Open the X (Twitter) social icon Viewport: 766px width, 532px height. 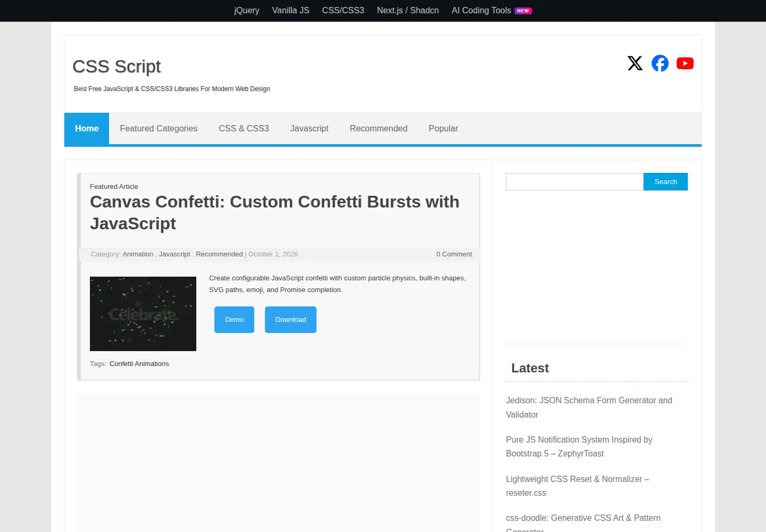(635, 63)
